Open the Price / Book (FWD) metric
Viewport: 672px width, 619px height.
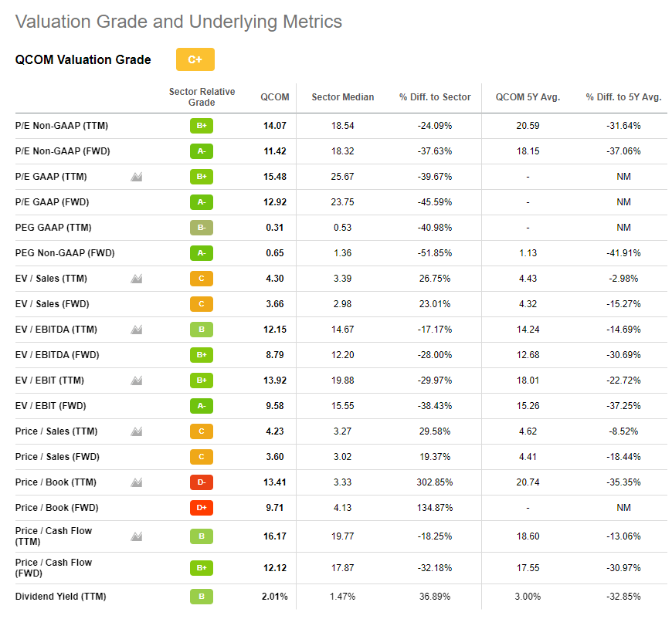click(x=57, y=508)
